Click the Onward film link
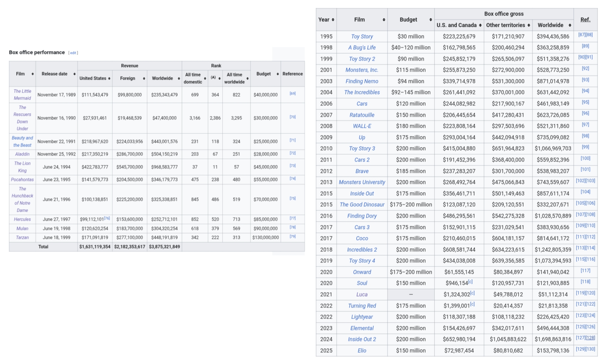 (x=362, y=272)
